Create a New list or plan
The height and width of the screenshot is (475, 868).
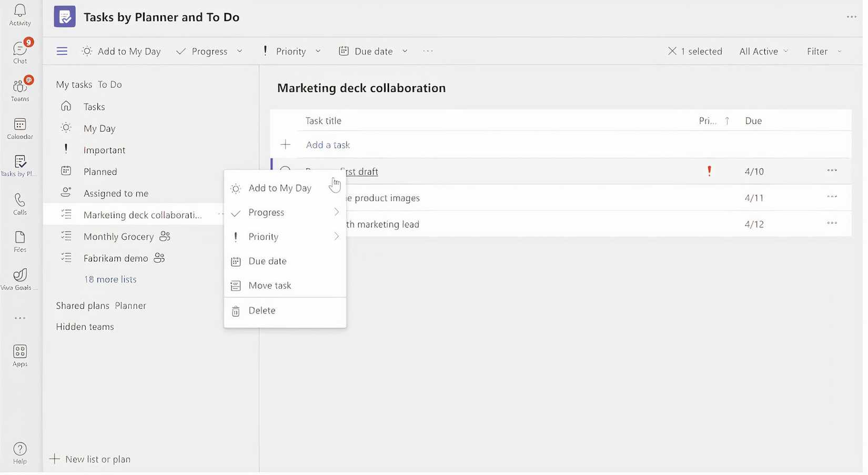[x=98, y=459]
